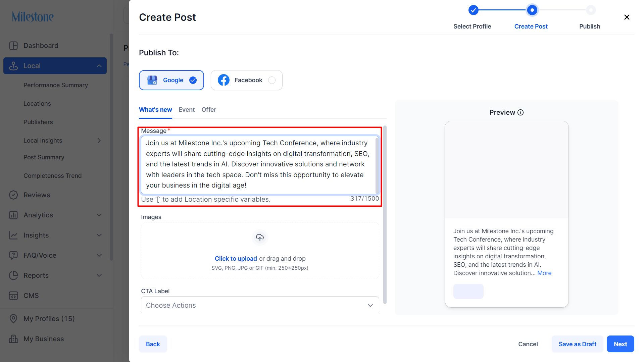Expand the Reports menu

[x=99, y=275]
